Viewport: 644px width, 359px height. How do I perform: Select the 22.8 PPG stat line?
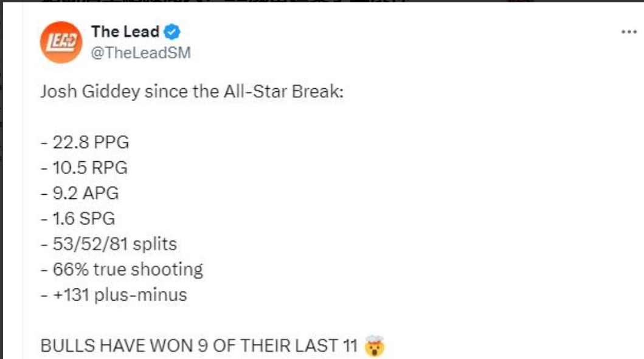click(85, 143)
